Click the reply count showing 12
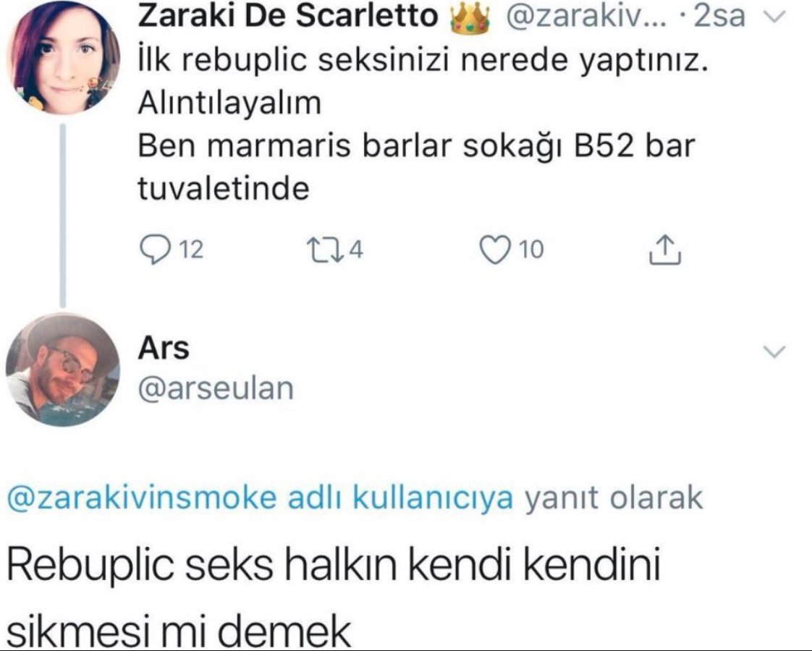Image resolution: width=812 pixels, height=651 pixels. coord(190,250)
